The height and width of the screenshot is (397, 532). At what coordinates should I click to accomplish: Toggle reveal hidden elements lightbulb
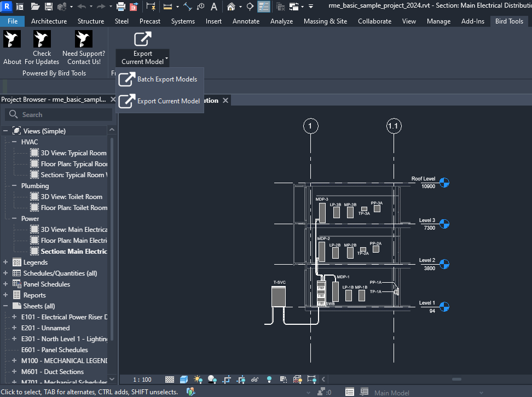tap(269, 379)
